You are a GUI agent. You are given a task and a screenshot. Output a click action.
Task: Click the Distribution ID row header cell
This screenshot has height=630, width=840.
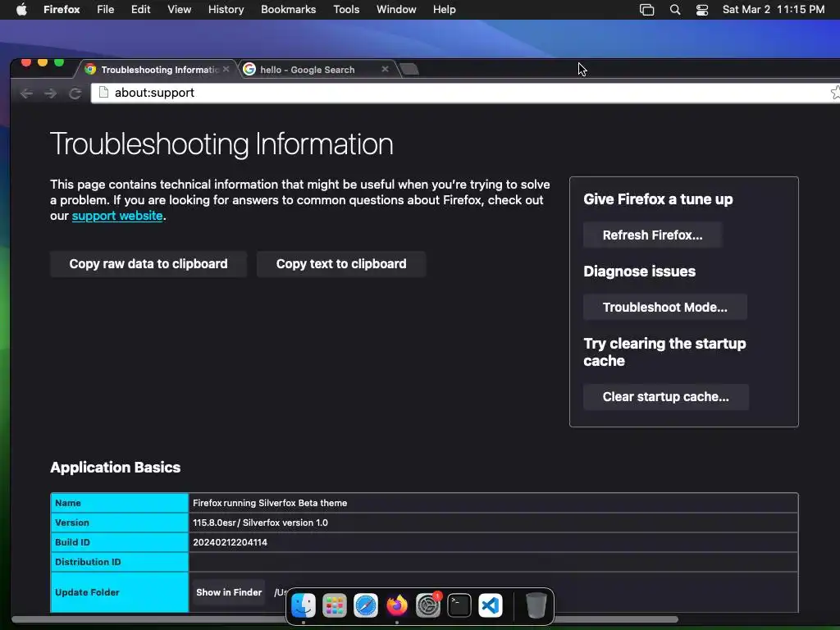coord(120,562)
